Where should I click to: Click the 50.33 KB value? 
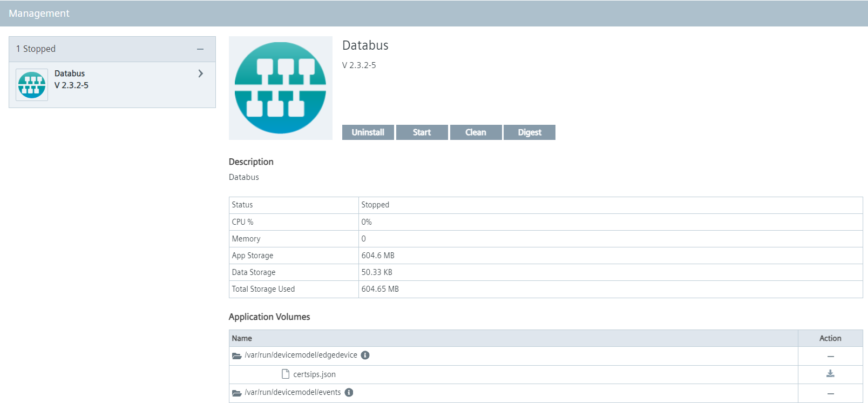coord(377,272)
